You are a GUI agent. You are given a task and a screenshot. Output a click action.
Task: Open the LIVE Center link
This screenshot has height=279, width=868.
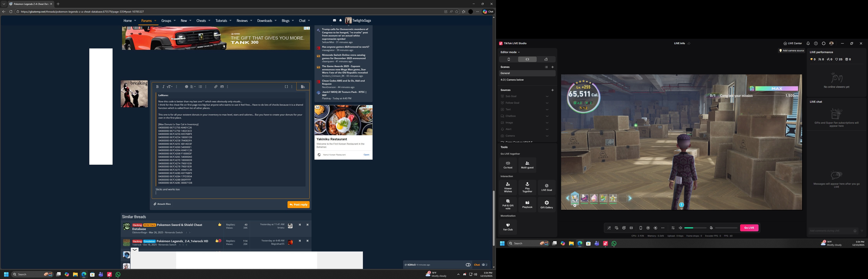click(x=792, y=43)
